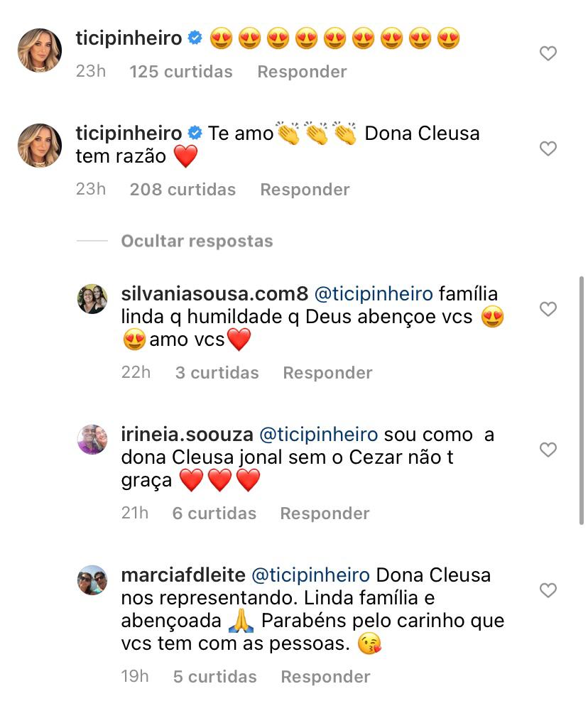View the 125 curtidas likes list

[x=181, y=72]
